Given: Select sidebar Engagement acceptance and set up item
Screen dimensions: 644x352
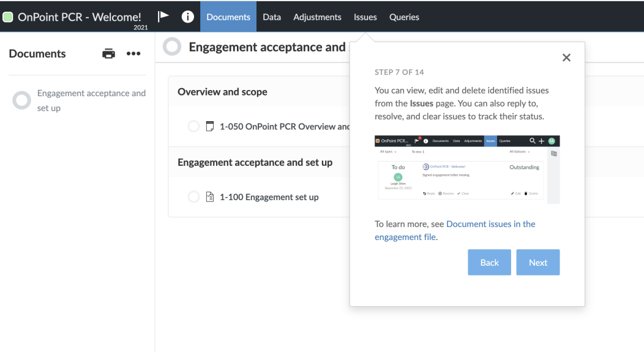Looking at the screenshot, I should (x=91, y=100).
